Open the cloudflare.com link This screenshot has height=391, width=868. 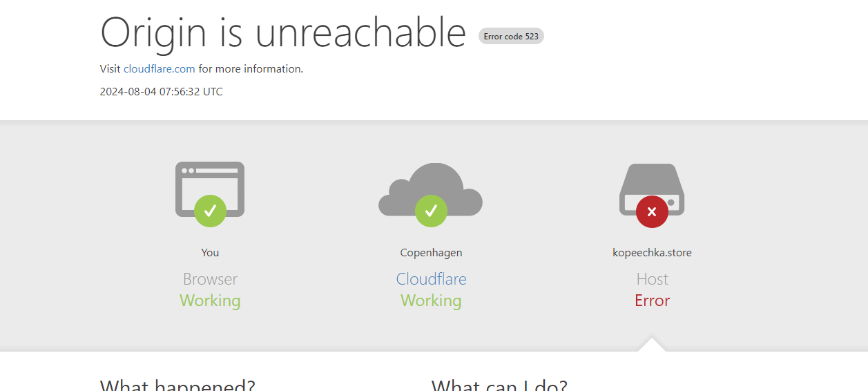click(x=159, y=69)
